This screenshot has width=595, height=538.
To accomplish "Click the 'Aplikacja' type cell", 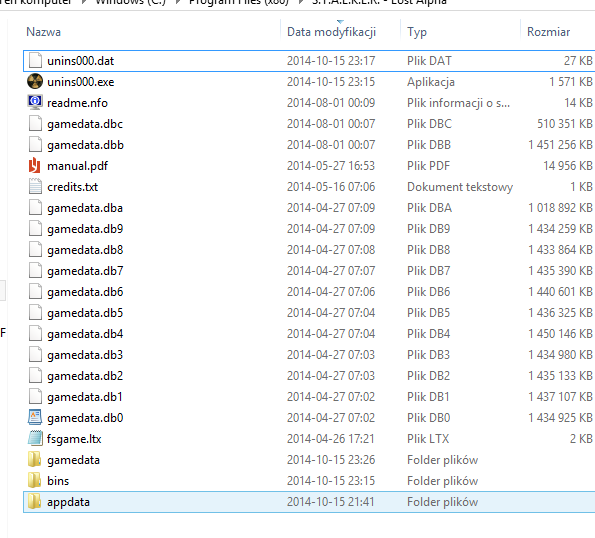I will point(431,82).
